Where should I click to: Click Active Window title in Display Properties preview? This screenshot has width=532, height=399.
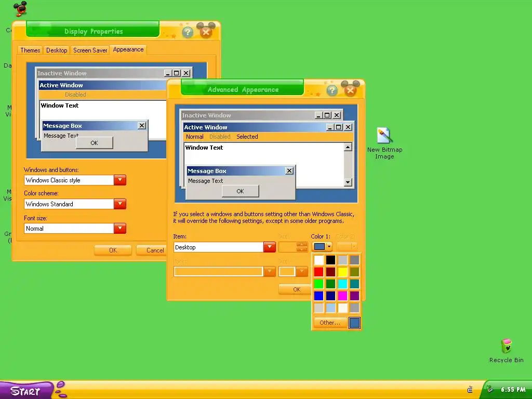tap(61, 85)
